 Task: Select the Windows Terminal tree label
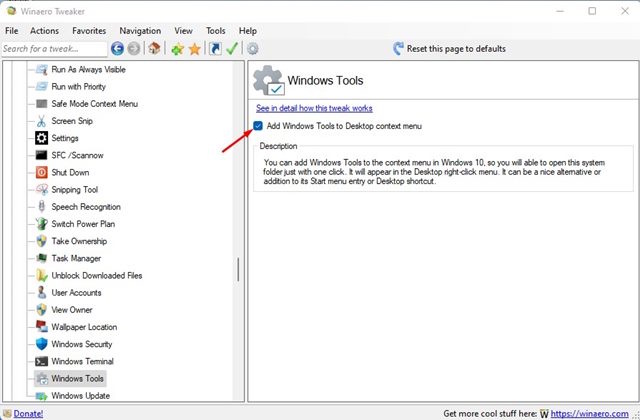click(x=82, y=361)
